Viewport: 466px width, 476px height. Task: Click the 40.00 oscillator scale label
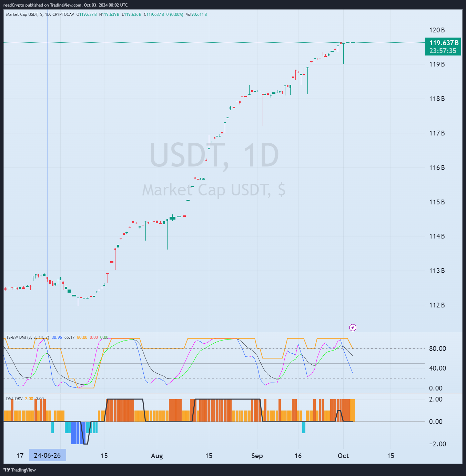click(437, 368)
